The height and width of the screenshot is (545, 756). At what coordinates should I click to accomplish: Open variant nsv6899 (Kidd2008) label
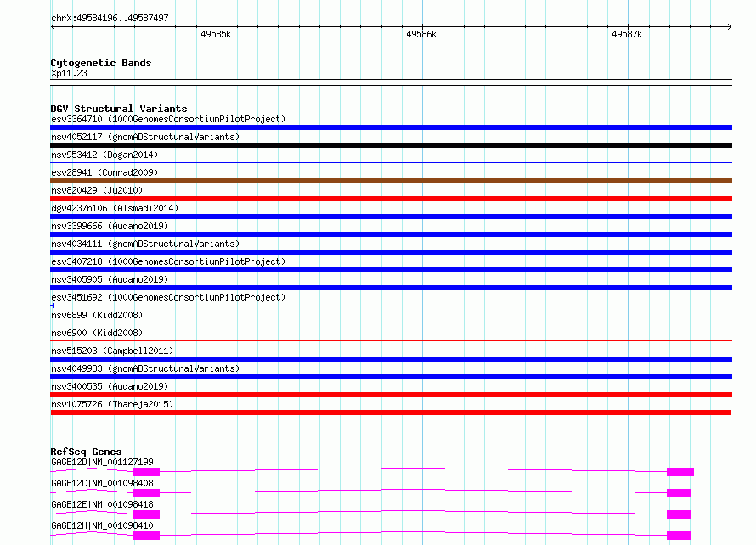(97, 315)
